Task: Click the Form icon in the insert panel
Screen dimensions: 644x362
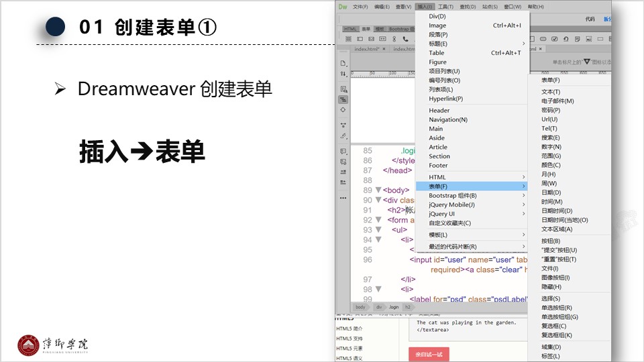Action: coord(348,39)
